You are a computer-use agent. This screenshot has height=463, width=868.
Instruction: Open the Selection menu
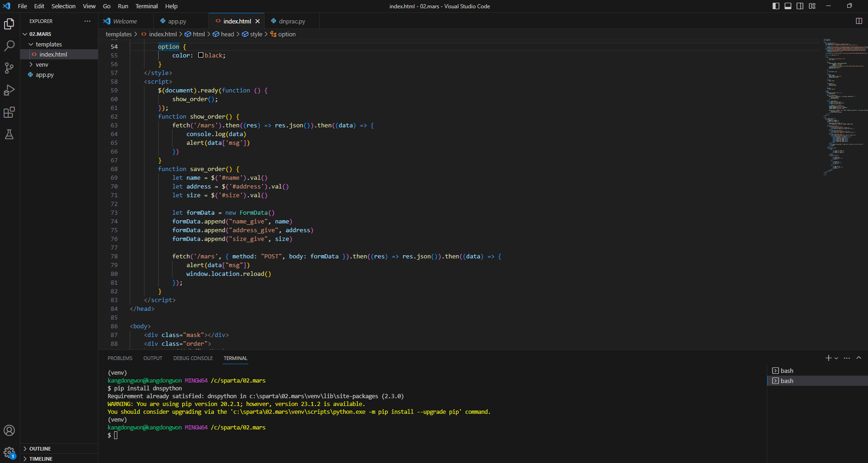pos(63,6)
